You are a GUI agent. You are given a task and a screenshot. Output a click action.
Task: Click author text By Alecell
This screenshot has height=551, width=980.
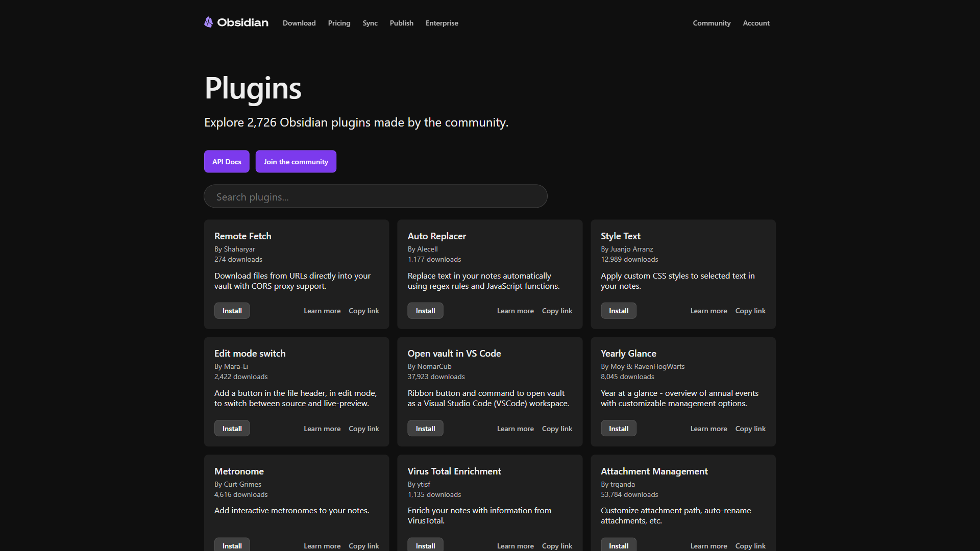click(x=423, y=249)
